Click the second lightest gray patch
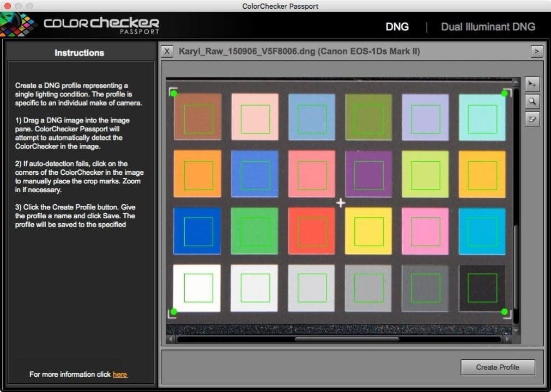The image size is (551, 392). pyautogui.click(x=255, y=288)
